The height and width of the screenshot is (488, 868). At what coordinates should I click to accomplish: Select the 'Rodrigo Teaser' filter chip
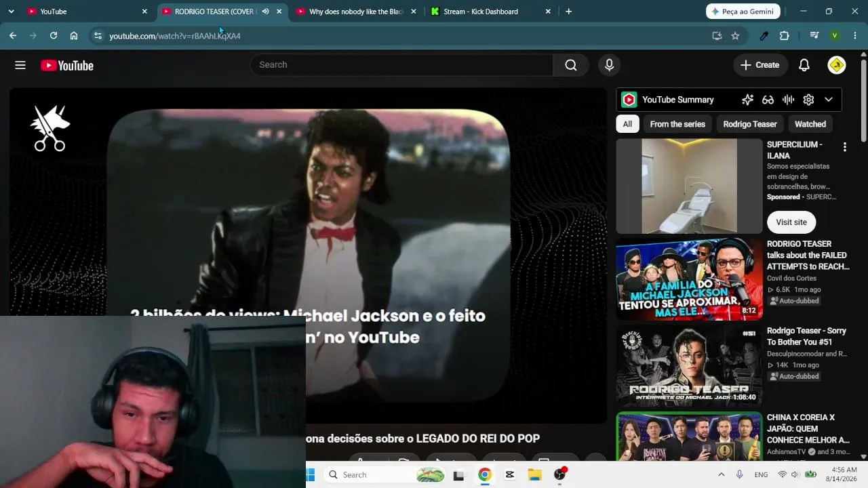click(x=750, y=124)
